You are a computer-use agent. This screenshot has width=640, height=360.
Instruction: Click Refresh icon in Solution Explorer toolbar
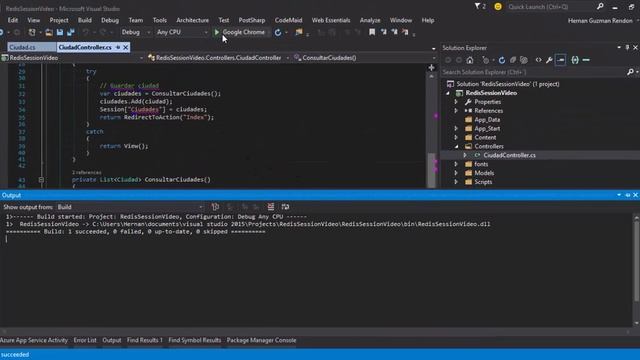pyautogui.click(x=502, y=60)
